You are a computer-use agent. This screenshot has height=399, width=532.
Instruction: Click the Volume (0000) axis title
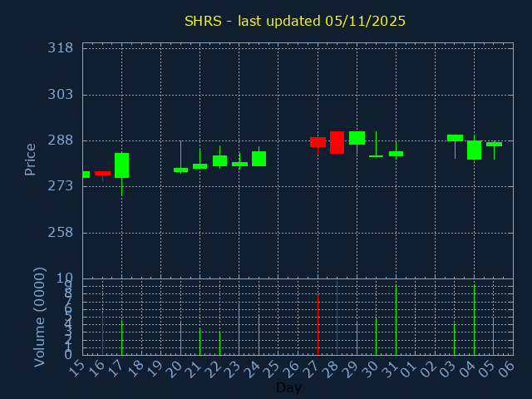[x=39, y=317]
